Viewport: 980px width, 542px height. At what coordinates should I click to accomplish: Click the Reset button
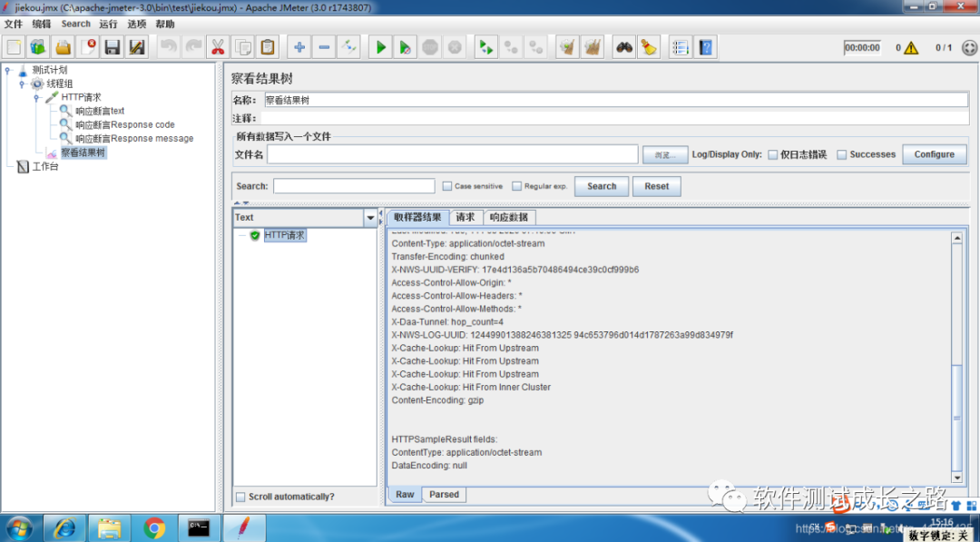(x=657, y=186)
